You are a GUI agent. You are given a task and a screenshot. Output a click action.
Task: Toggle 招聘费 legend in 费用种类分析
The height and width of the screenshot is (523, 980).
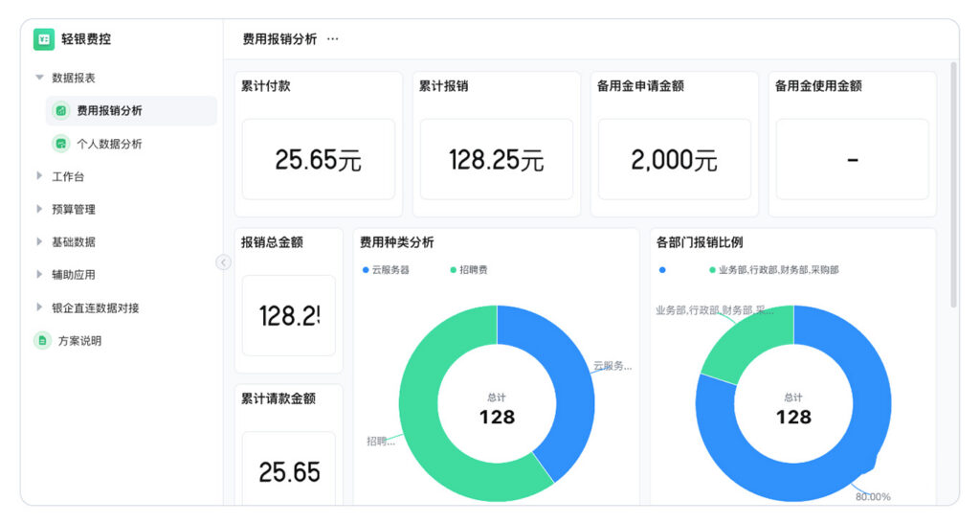pyautogui.click(x=469, y=270)
